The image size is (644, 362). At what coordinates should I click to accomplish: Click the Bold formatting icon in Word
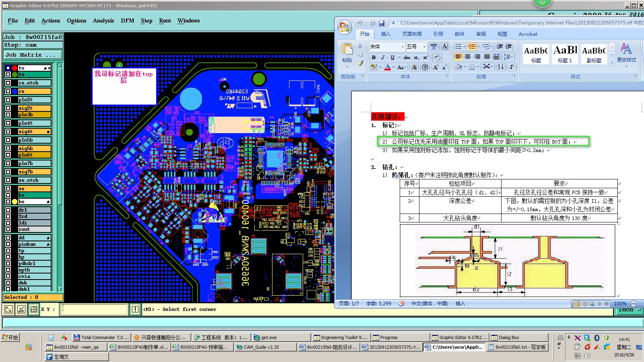click(374, 58)
